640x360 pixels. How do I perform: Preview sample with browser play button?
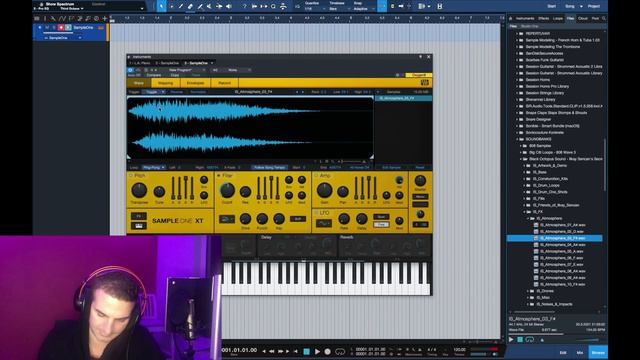point(511,339)
